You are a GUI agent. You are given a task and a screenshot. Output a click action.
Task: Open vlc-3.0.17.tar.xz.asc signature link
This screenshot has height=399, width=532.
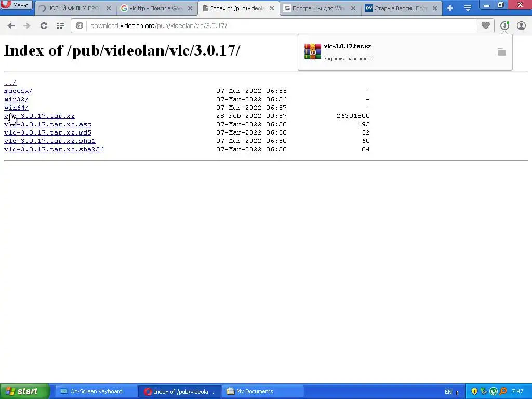click(48, 124)
